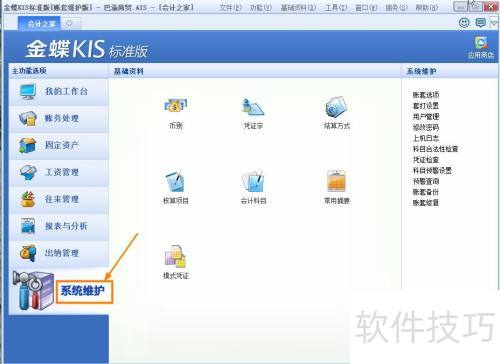The height and width of the screenshot is (364, 500).
Task: Click the 用户管理 link
Action: pyautogui.click(x=426, y=117)
